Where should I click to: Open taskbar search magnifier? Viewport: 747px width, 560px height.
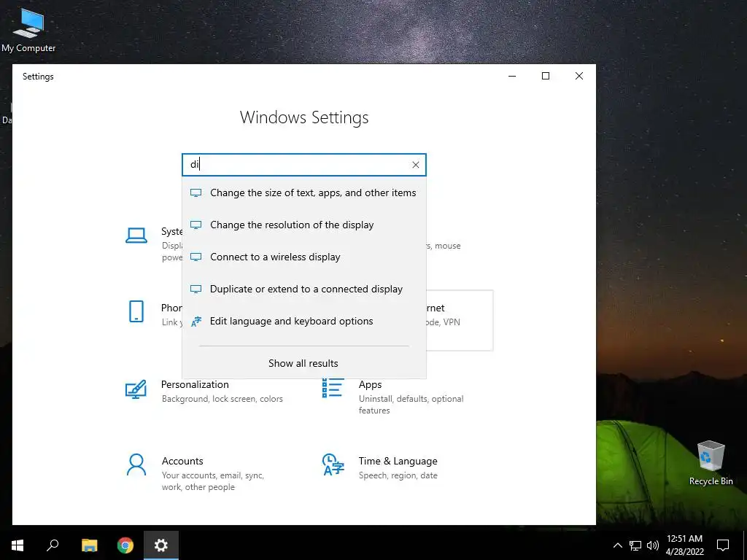(x=53, y=545)
